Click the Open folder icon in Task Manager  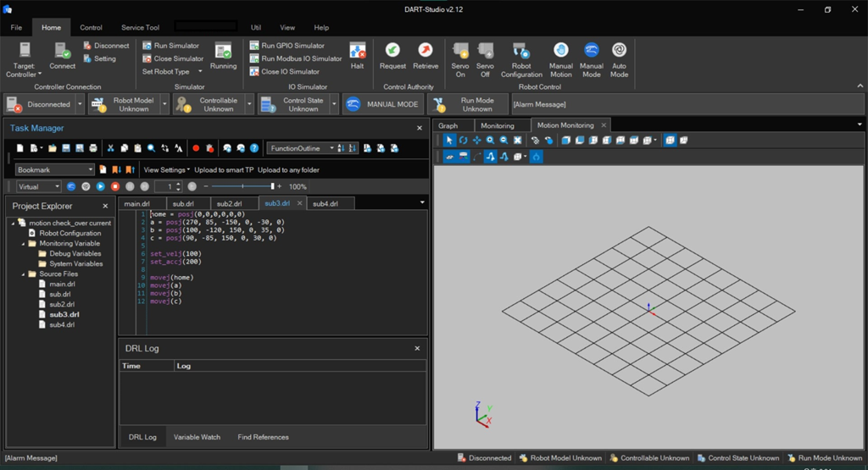[x=52, y=148]
